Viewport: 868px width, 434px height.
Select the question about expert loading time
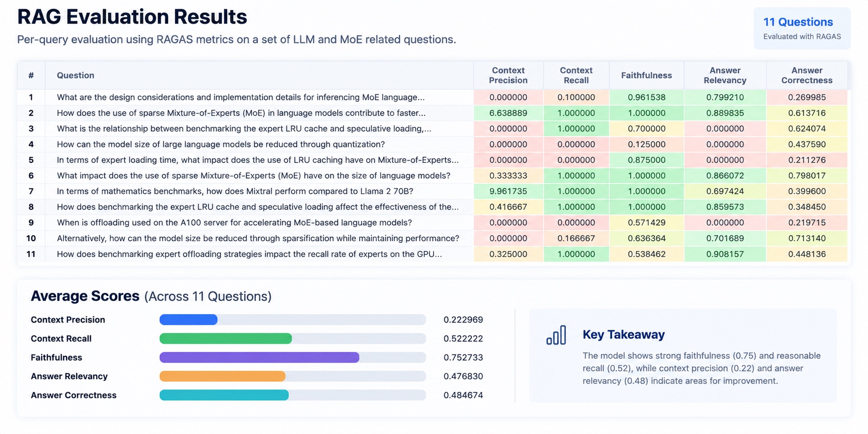pyautogui.click(x=258, y=160)
